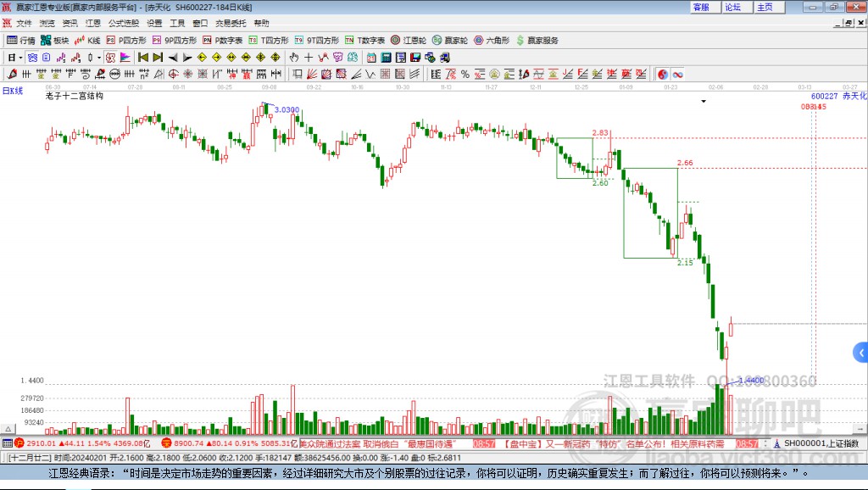Screen dimensions: 868x490
Task: Open the P数字表 tool
Action: tap(223, 40)
